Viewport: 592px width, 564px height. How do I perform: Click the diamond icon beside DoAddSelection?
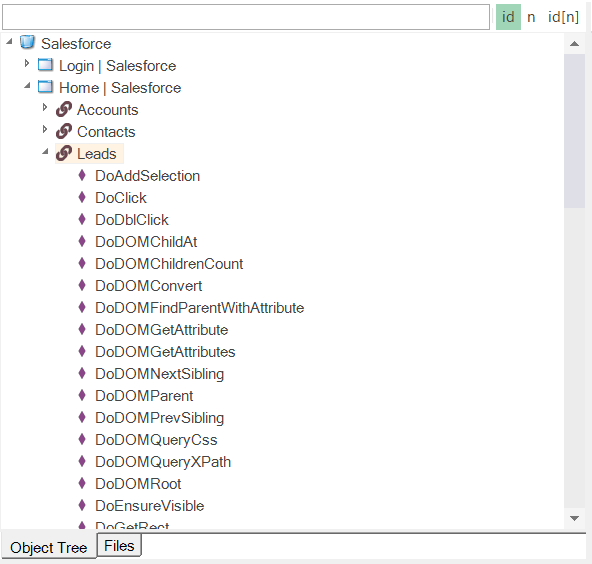pyautogui.click(x=82, y=175)
